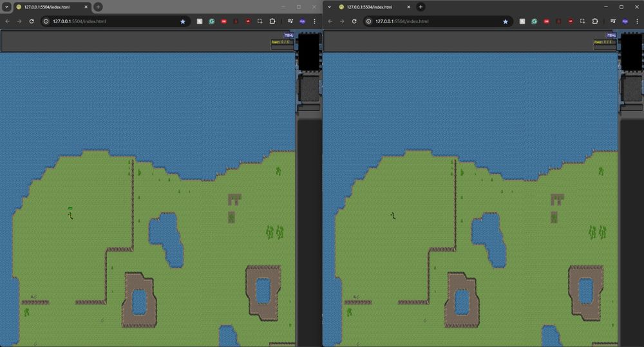
Task: View site information icon in right window
Action: pos(369,21)
